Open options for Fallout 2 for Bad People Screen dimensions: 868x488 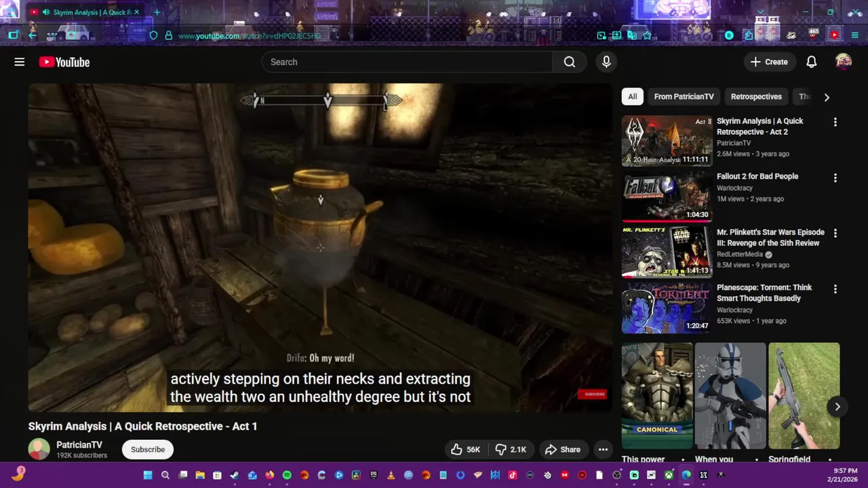(x=835, y=178)
